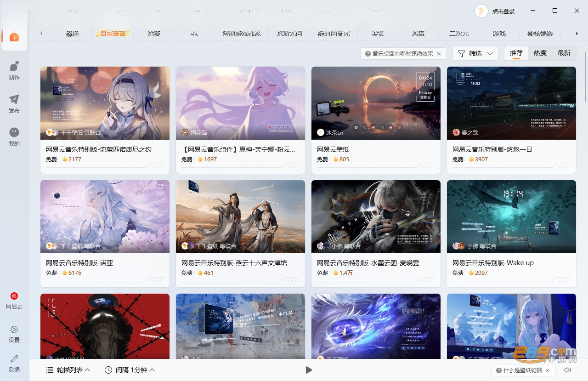The image size is (588, 381).
Task: Open more options on the 水墨云图-麦晓雯 card
Action: coord(428,281)
